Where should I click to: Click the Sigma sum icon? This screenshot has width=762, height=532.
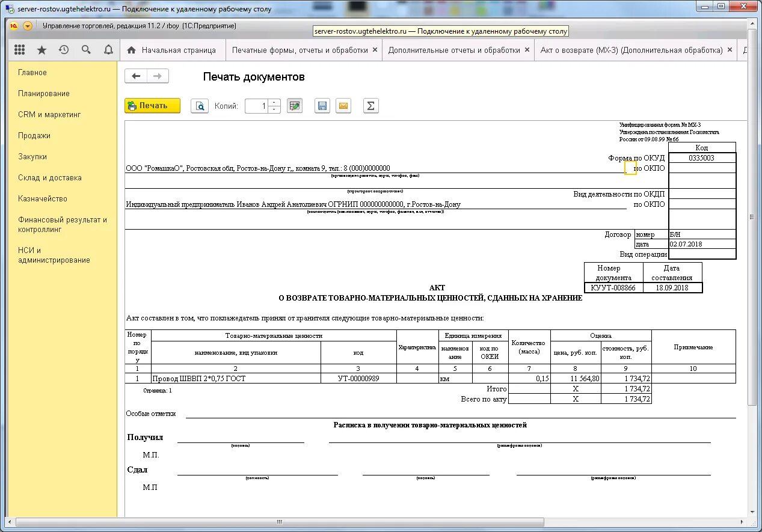371,106
